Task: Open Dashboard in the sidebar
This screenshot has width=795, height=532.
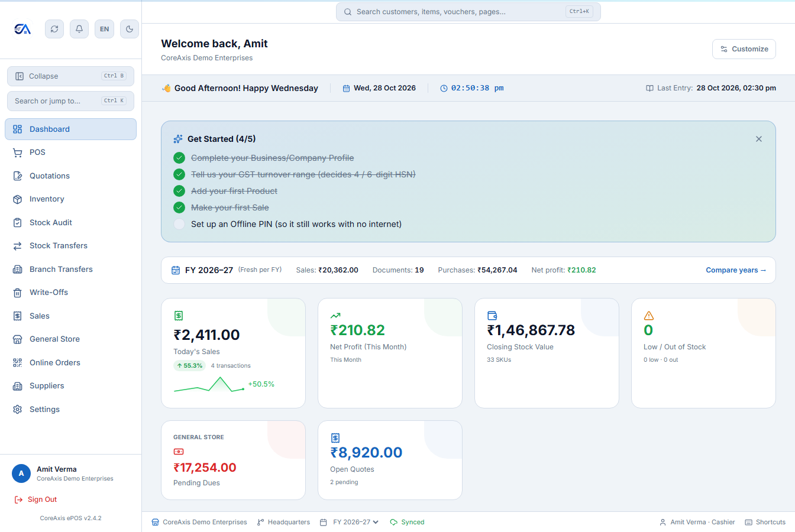Action: click(70, 129)
